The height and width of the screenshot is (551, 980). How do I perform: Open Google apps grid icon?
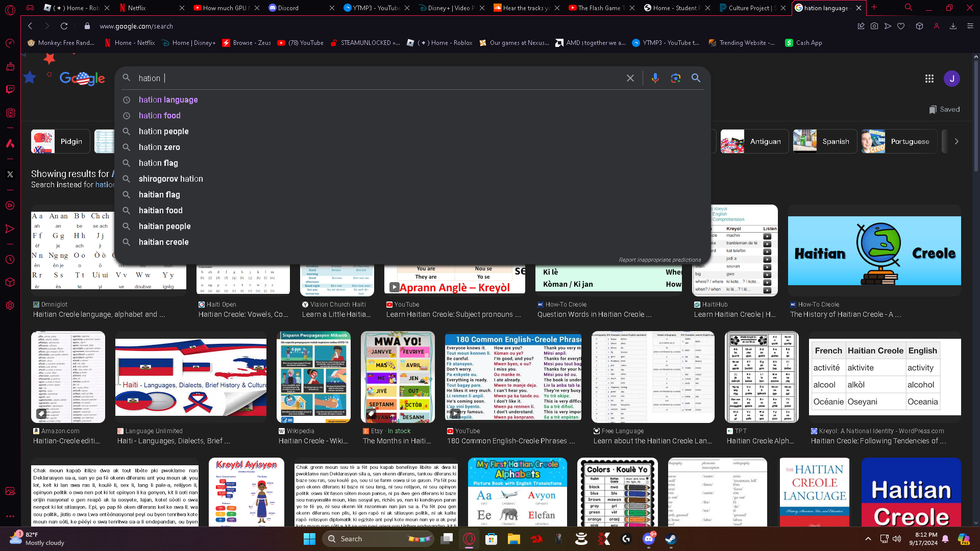pos(929,79)
